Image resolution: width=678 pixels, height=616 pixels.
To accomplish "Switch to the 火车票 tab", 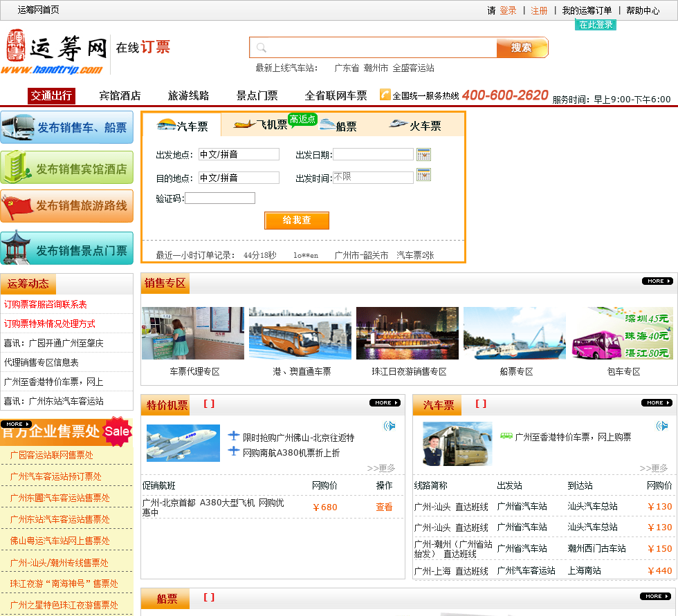I will (416, 126).
